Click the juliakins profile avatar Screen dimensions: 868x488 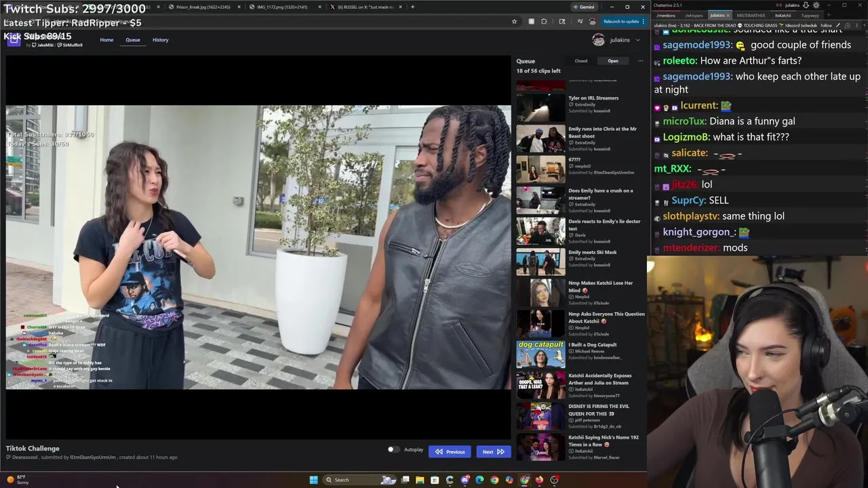pyautogui.click(x=598, y=40)
